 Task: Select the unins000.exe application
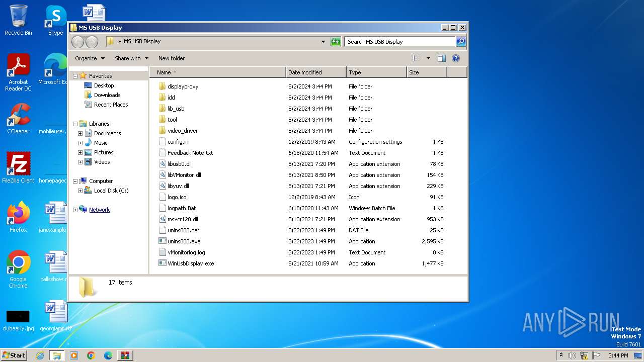184,241
